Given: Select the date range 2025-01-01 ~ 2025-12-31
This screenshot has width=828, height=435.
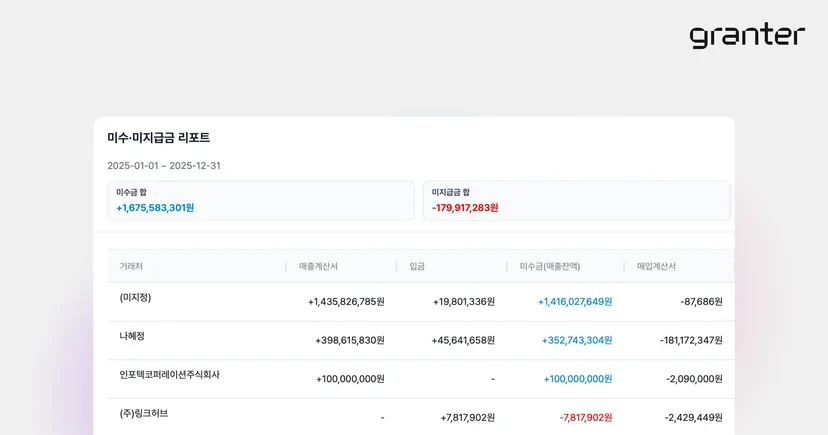Looking at the screenshot, I should (164, 166).
